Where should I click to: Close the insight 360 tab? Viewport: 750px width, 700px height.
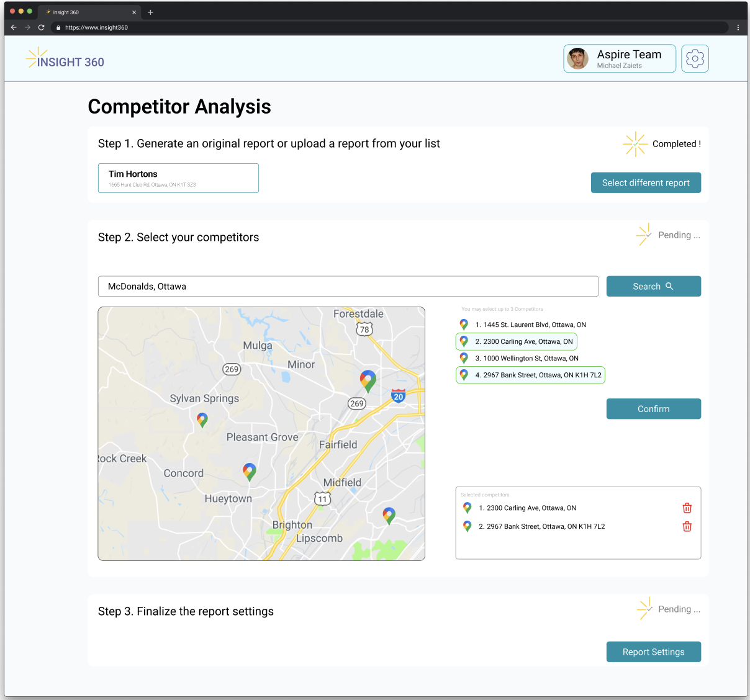coord(134,12)
